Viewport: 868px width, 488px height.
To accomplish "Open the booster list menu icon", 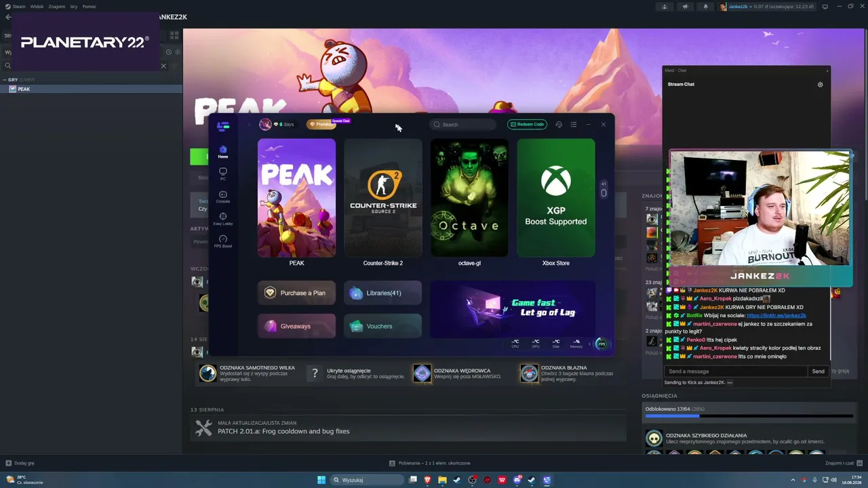I will [x=574, y=125].
